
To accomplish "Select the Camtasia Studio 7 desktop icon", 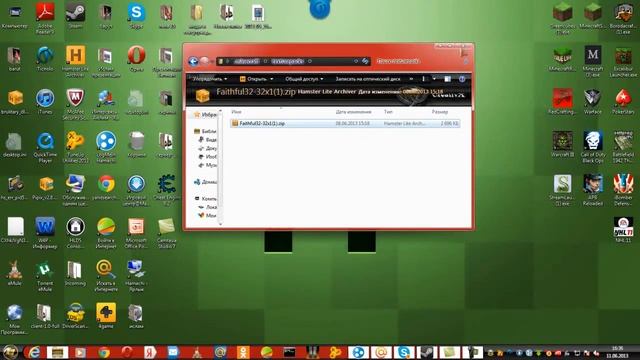I will (167, 233).
